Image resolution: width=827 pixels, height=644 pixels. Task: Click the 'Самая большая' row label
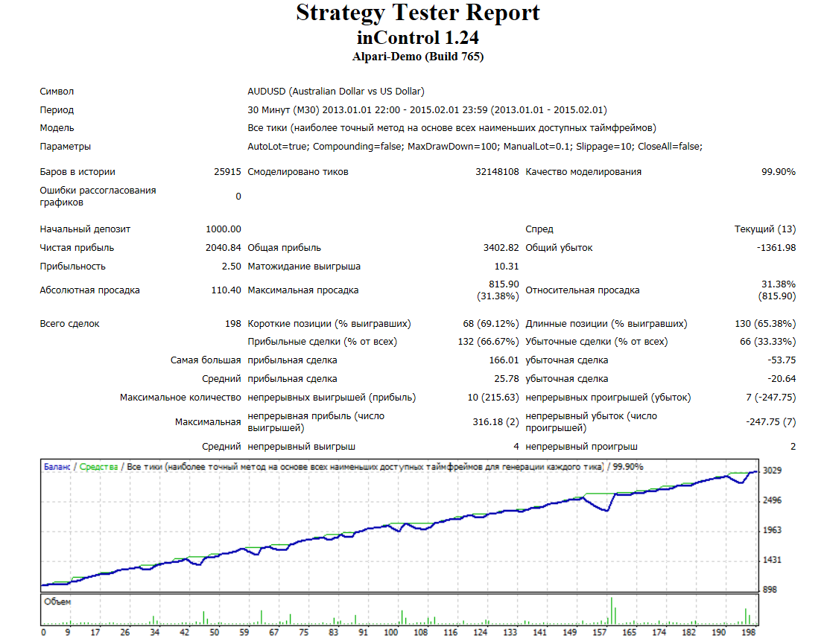pyautogui.click(x=206, y=360)
